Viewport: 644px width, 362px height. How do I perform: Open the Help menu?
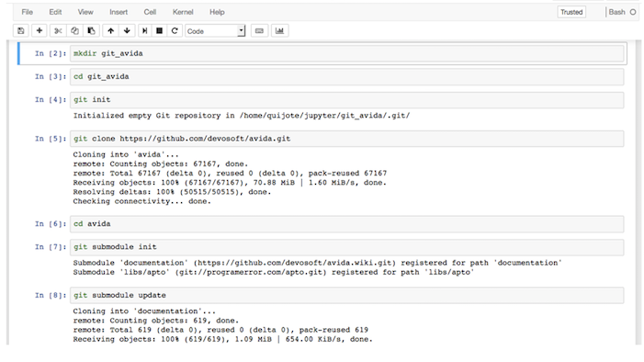(x=217, y=12)
